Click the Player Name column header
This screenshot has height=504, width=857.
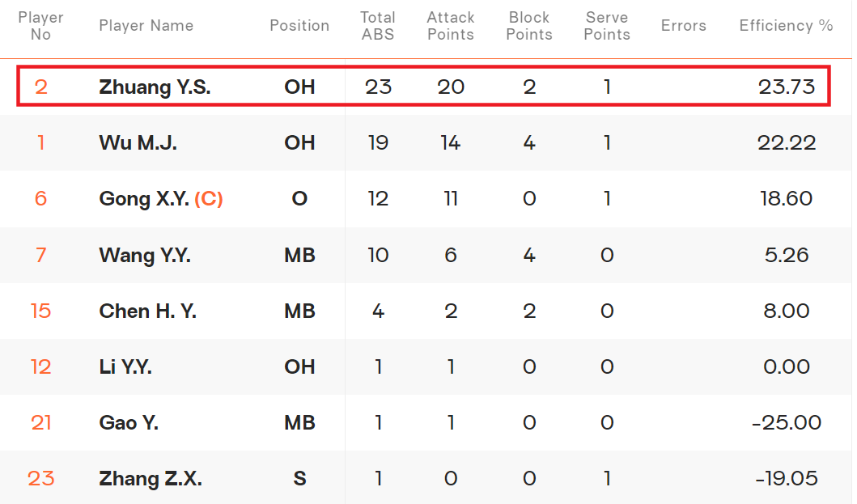pyautogui.click(x=146, y=26)
